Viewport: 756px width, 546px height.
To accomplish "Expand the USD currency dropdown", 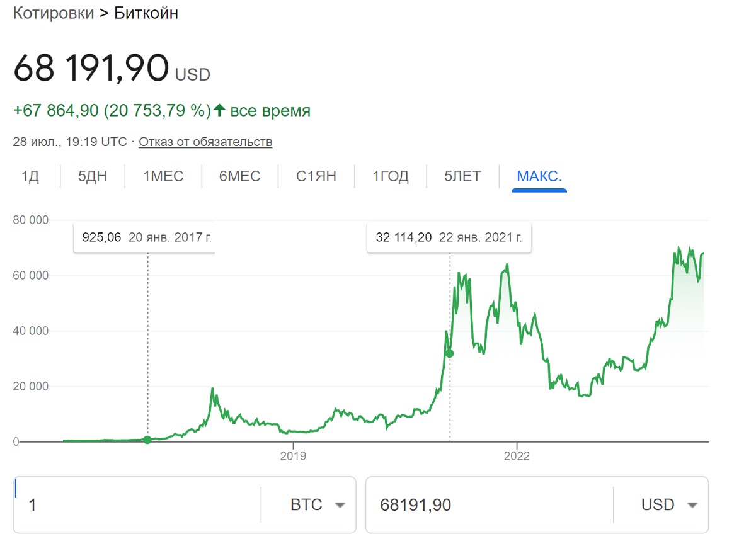I will pos(669,505).
